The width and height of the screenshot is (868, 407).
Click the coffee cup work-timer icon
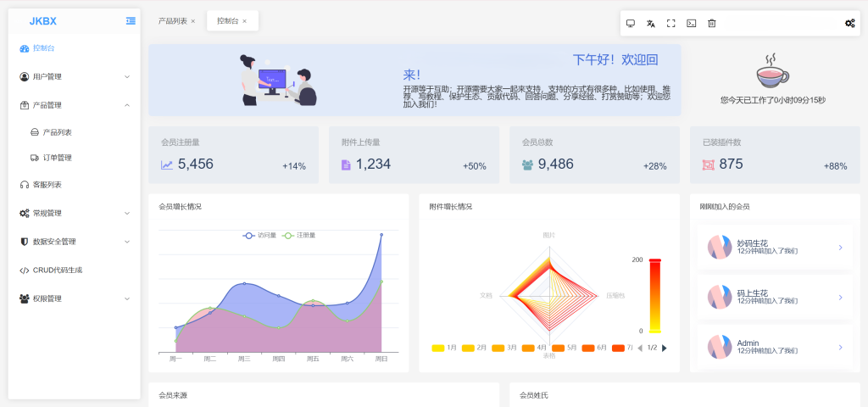[x=773, y=70]
